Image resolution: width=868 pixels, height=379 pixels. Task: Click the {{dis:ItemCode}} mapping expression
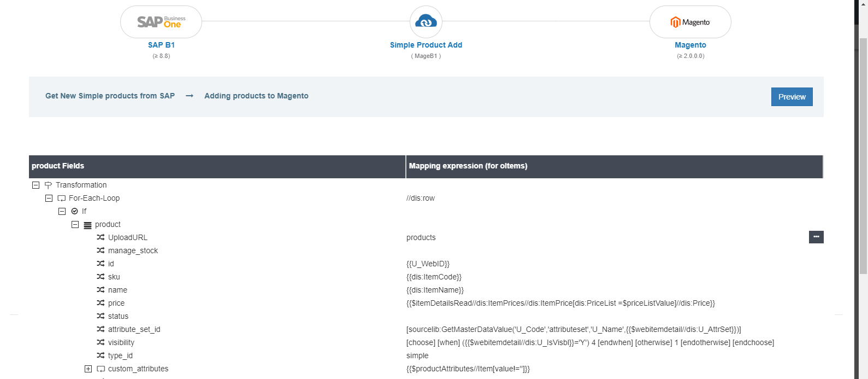(x=434, y=277)
